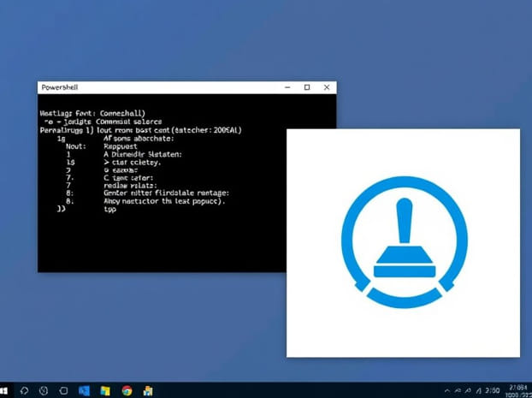The image size is (532, 398).
Task: Open the Windows Start menu
Action: (x=3, y=390)
